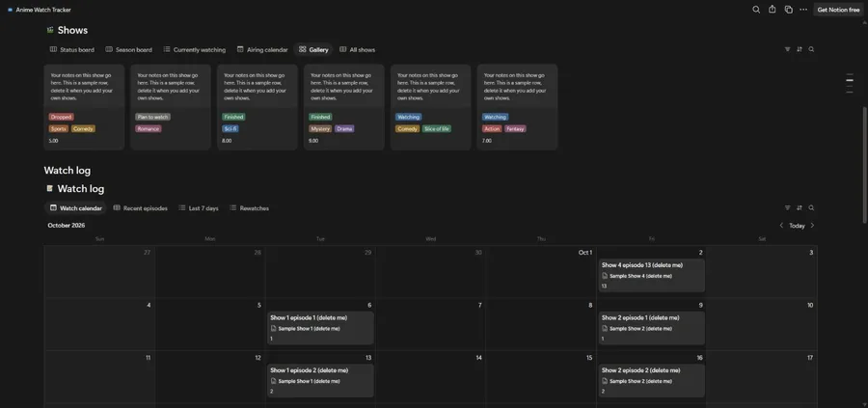
Task: Click the 7.00 rating value
Action: (x=487, y=141)
